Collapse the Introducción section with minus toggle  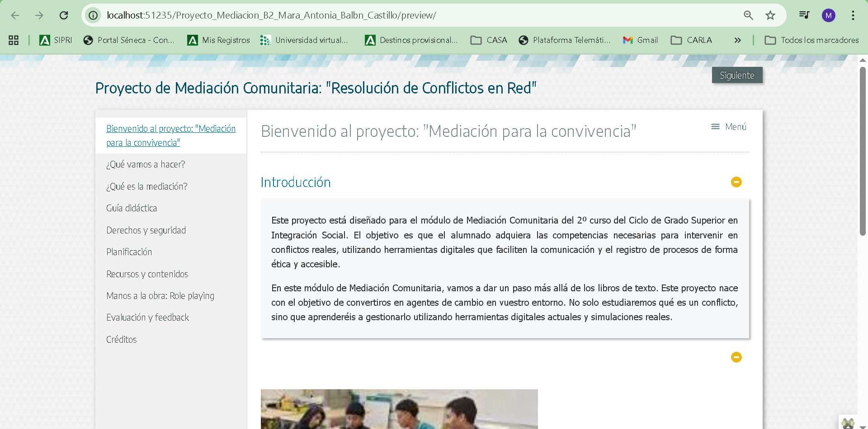tap(736, 182)
